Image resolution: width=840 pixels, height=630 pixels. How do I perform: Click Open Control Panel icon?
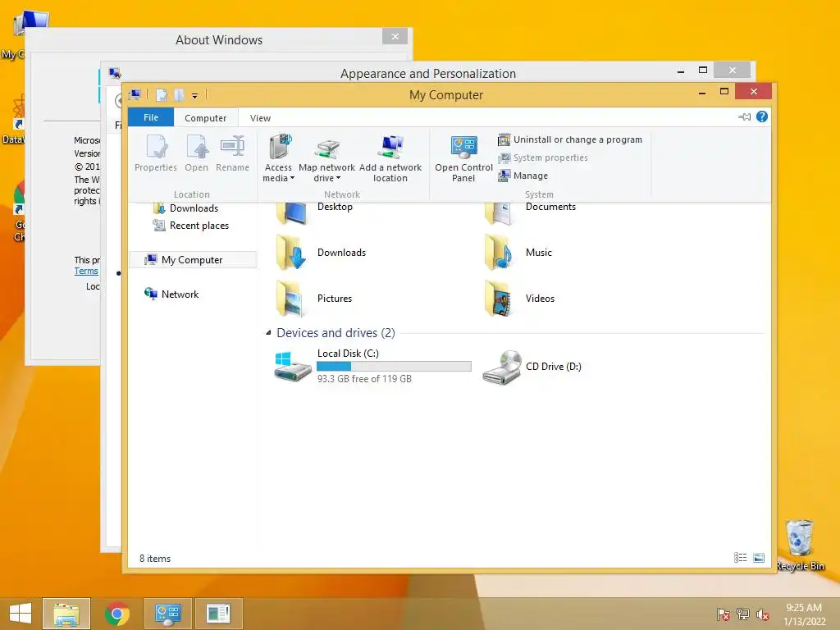click(x=464, y=158)
